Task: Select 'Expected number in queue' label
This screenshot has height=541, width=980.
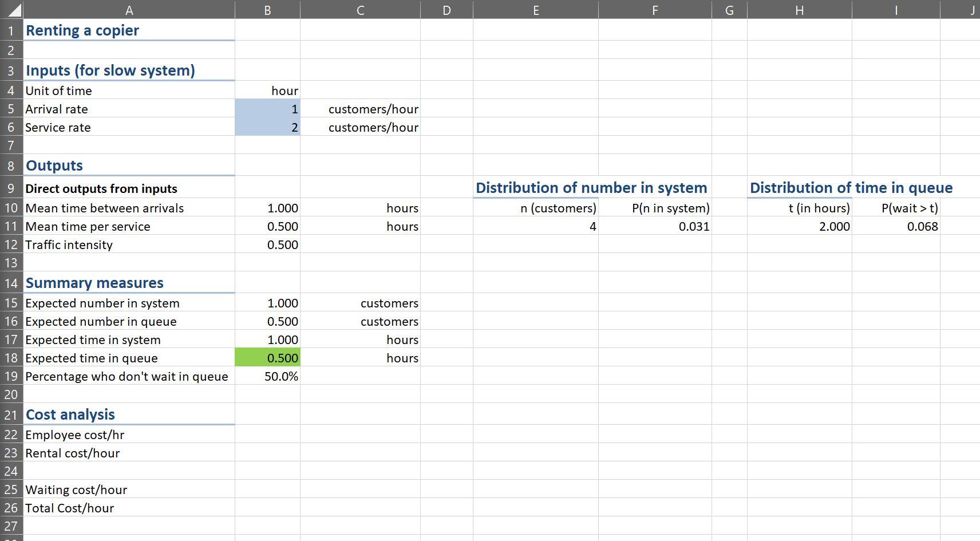Action: [x=129, y=321]
